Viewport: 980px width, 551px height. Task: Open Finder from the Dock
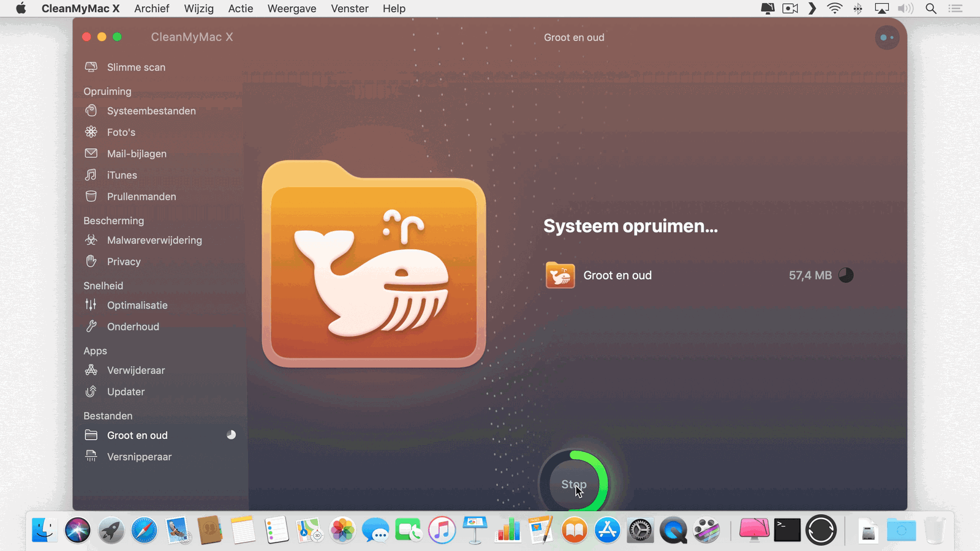[45, 530]
